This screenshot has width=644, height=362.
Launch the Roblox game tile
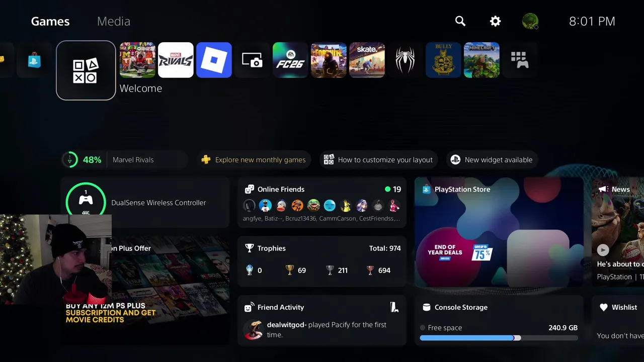pos(214,60)
